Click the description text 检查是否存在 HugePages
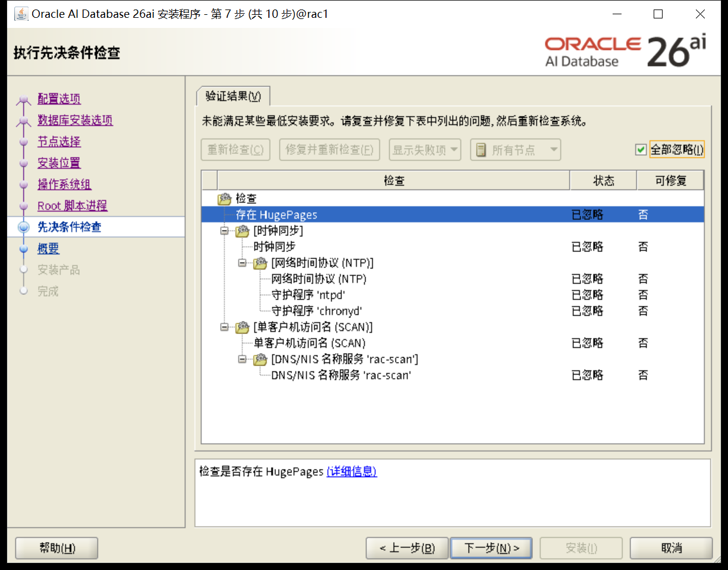 pos(261,471)
